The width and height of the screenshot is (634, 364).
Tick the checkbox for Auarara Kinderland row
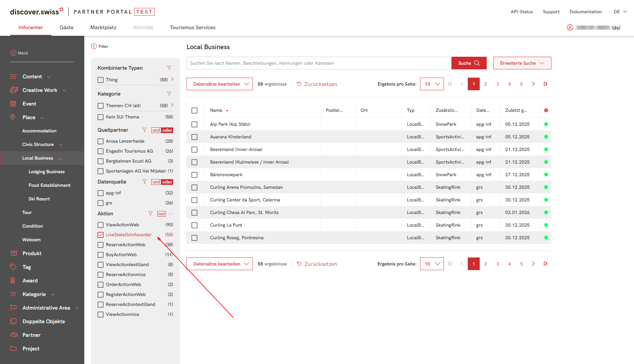194,137
